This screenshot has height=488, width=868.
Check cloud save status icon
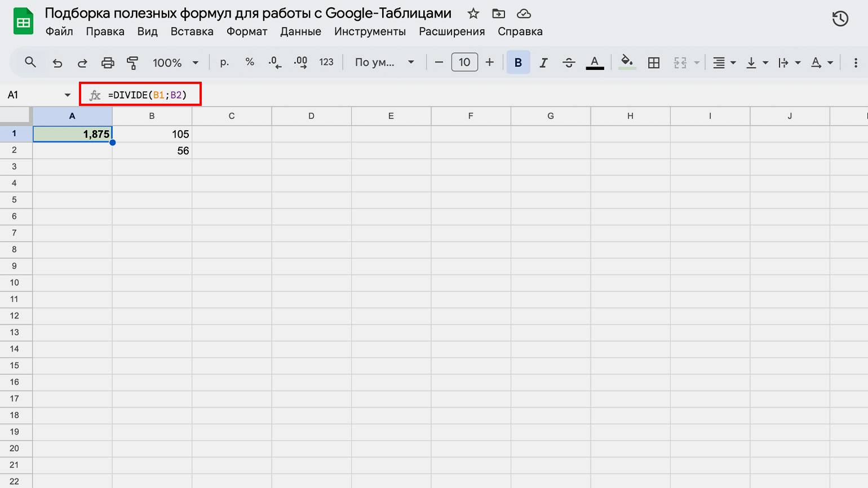pos(524,14)
